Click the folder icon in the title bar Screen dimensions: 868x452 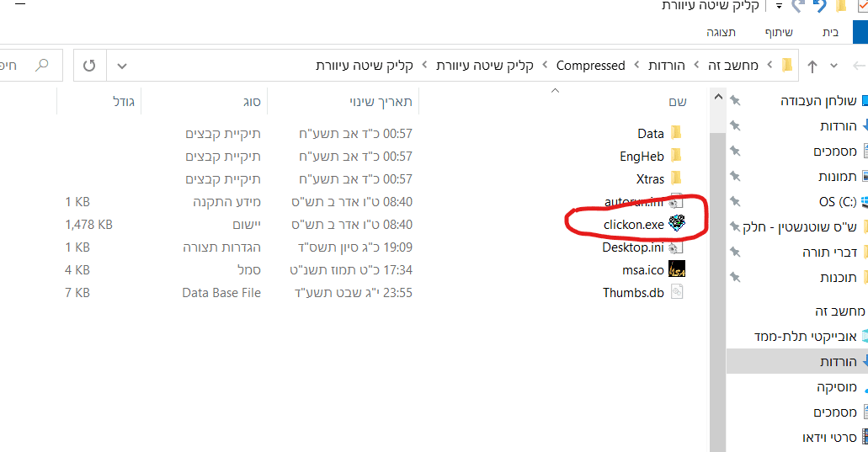(841, 5)
